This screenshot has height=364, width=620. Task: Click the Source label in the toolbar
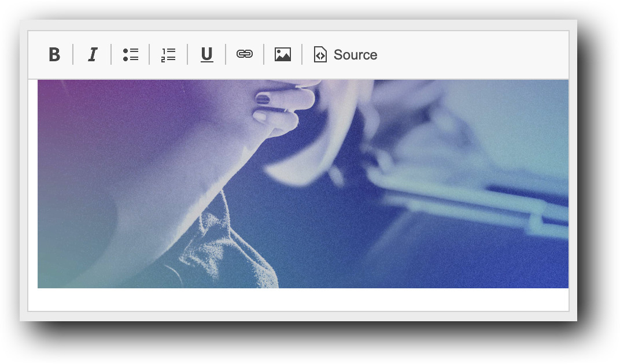355,54
